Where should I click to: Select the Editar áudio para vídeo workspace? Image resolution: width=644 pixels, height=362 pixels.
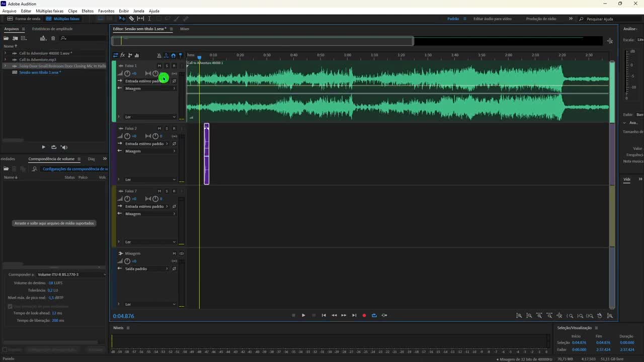point(492,19)
